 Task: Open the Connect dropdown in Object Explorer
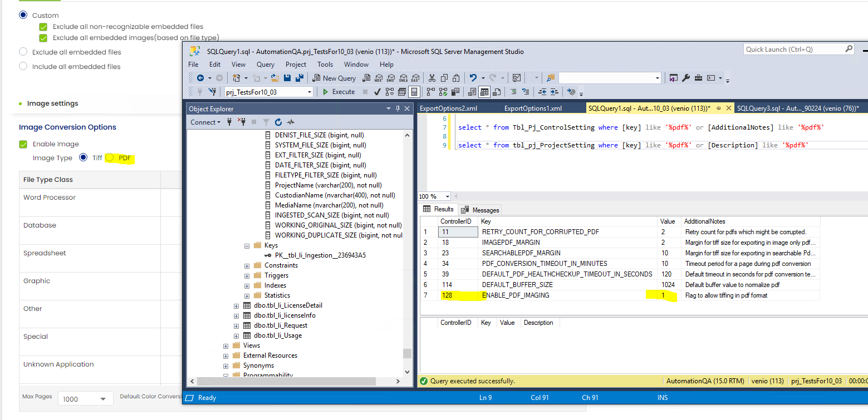[205, 122]
